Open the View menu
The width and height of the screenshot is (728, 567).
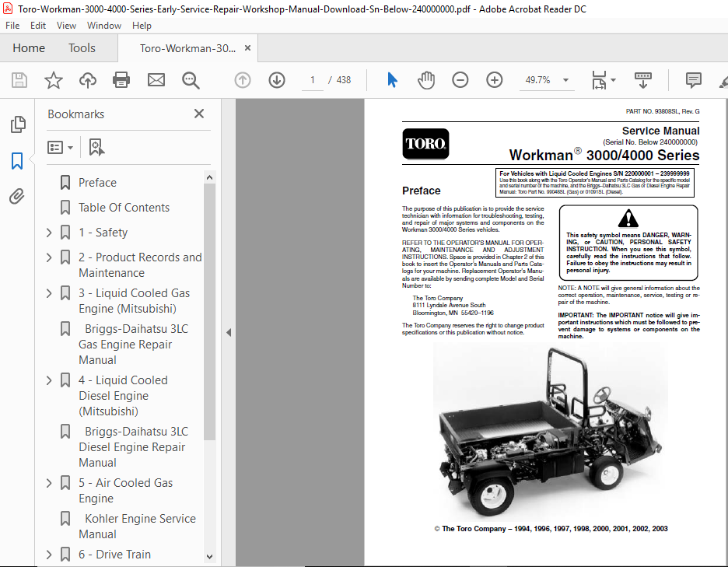(66, 26)
